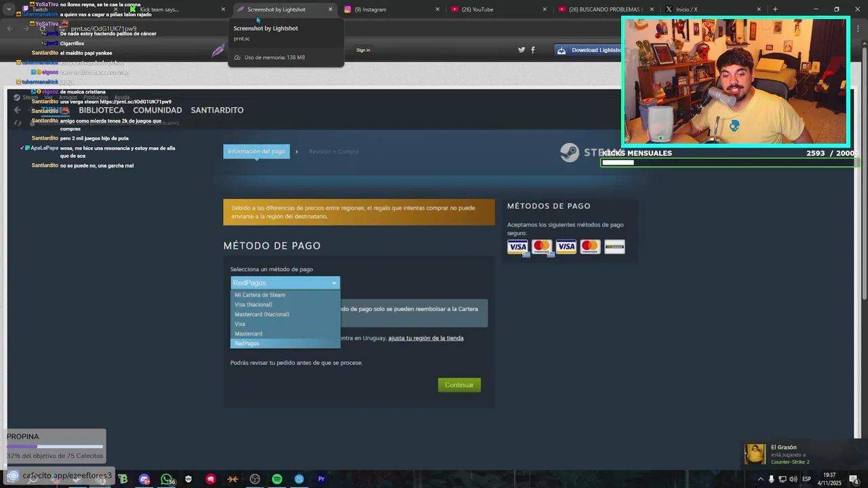Open the payment method dropdown showing RedPagos
Viewport: 868px width, 488px height.
click(285, 283)
